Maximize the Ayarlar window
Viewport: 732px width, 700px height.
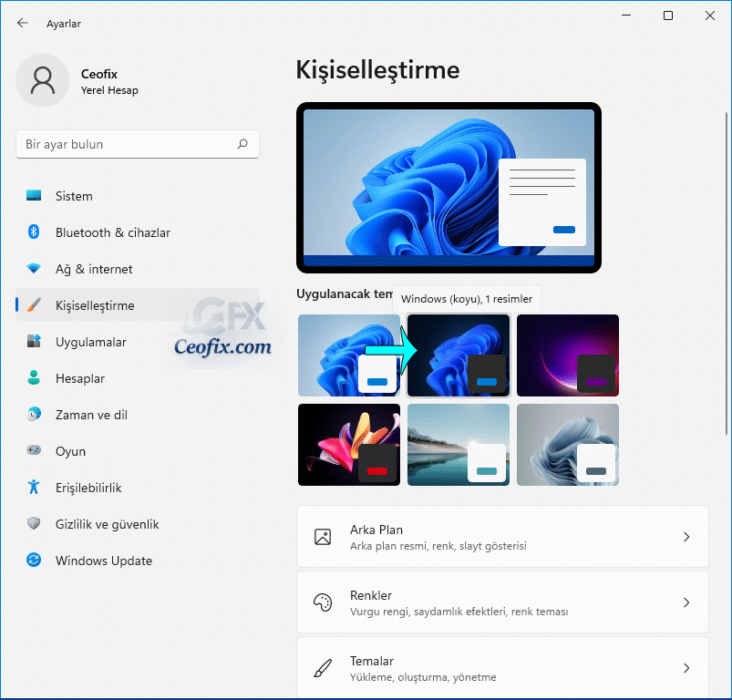tap(668, 15)
